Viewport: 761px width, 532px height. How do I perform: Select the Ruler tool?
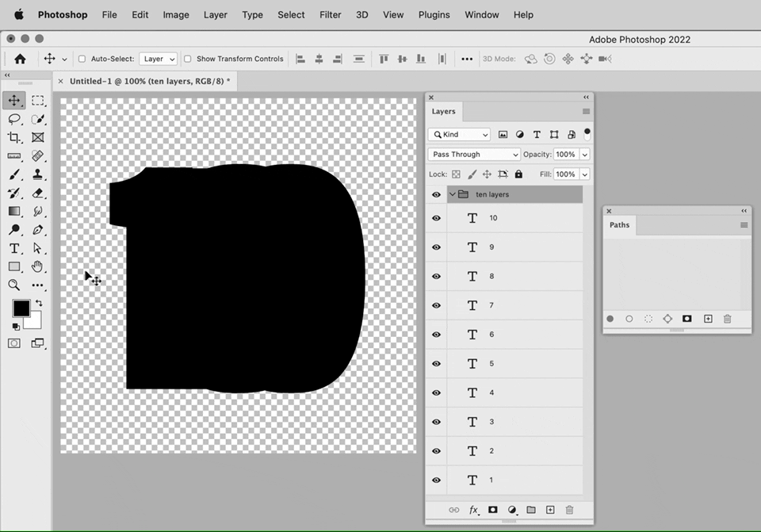[x=14, y=156]
